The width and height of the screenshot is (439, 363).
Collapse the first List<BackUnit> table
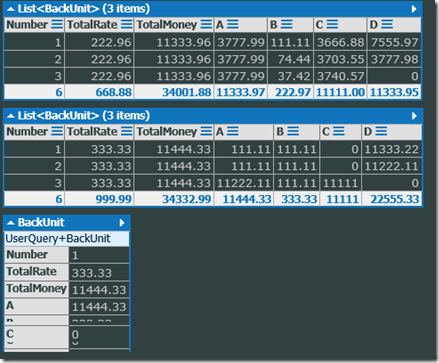(x=11, y=9)
